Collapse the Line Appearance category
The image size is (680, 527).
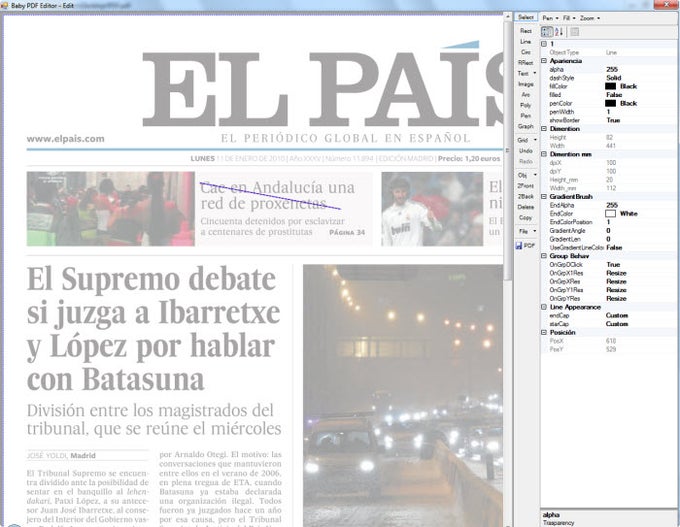pyautogui.click(x=544, y=307)
